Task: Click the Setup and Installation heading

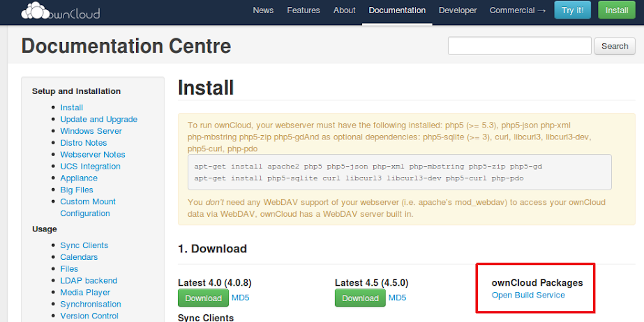Action: (x=76, y=91)
